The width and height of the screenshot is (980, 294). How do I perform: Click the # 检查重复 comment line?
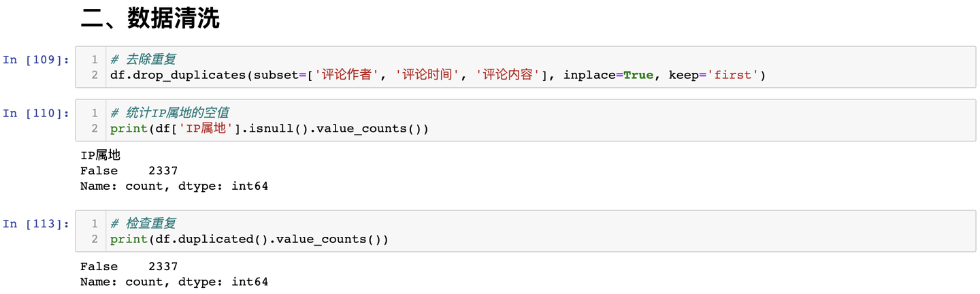(143, 223)
